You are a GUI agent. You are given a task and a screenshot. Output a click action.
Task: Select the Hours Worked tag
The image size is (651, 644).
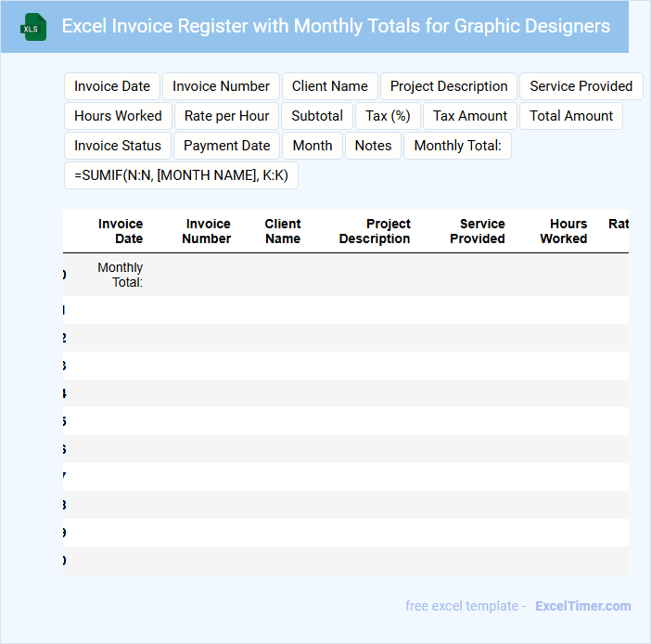118,116
